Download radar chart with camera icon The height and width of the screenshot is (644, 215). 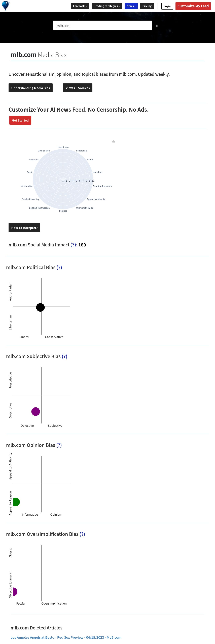tap(114, 141)
